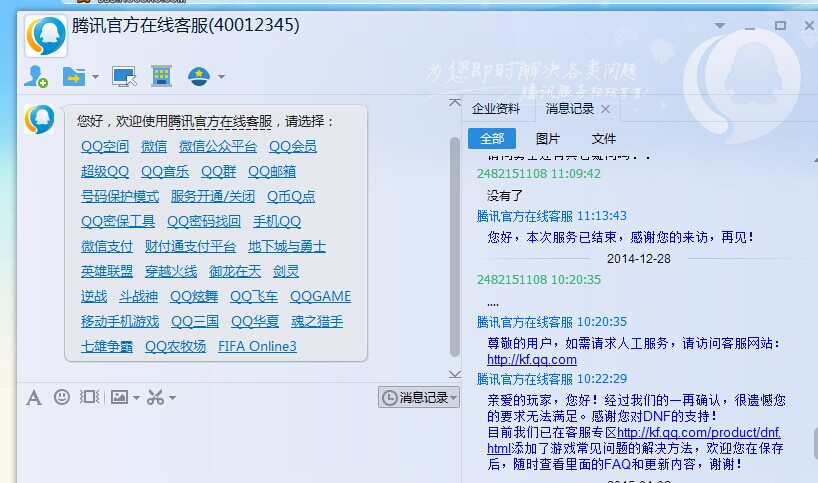Open the http://kf.qq.com link in history
Viewport: 818px width, 483px height.
pyautogui.click(x=532, y=360)
